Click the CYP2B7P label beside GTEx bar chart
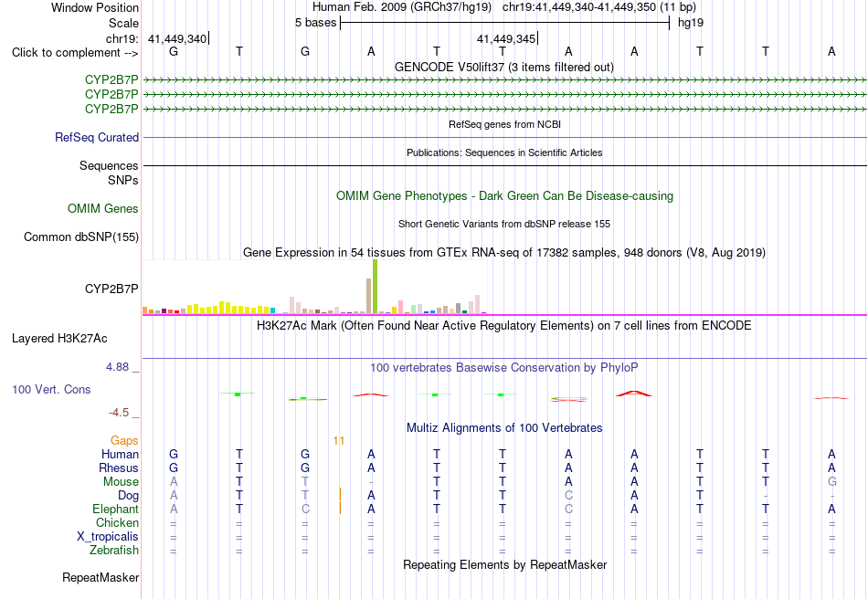Screen dimensions: 868x599 (x=111, y=289)
